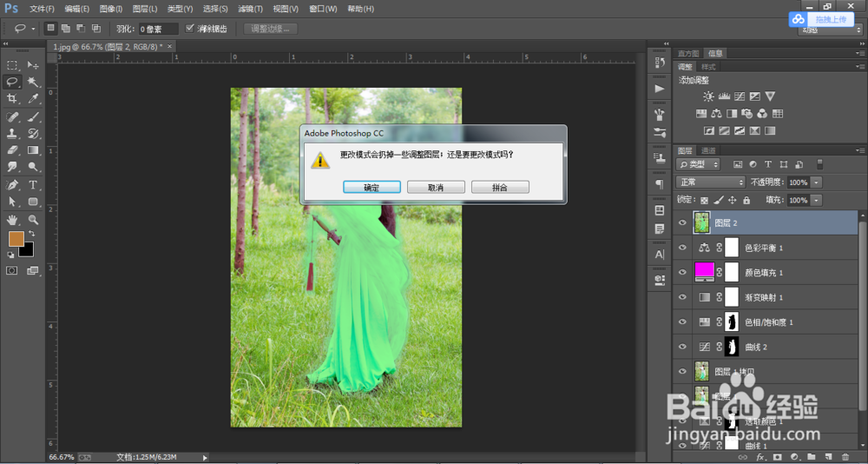The height and width of the screenshot is (464, 868).
Task: Select the Spot Healing Brush tool
Action: (12, 117)
